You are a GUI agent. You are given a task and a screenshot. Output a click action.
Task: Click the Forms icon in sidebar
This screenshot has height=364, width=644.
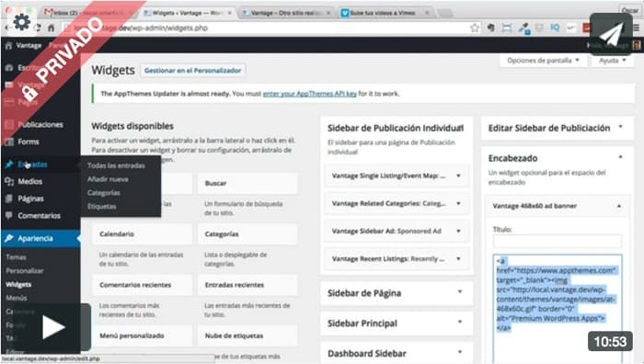[x=9, y=142]
